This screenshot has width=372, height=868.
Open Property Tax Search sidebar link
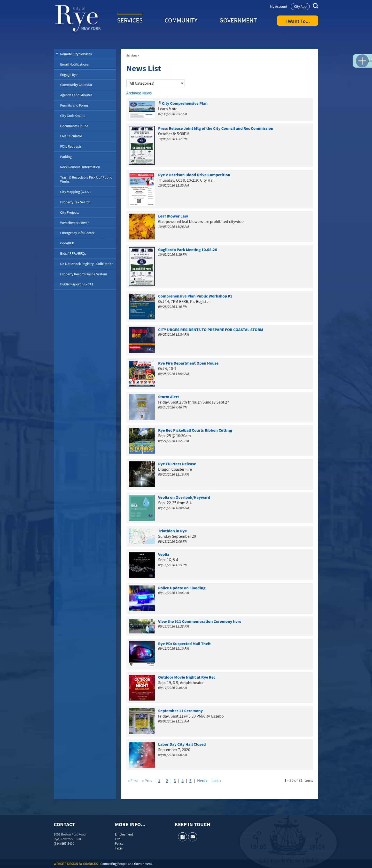point(85,202)
